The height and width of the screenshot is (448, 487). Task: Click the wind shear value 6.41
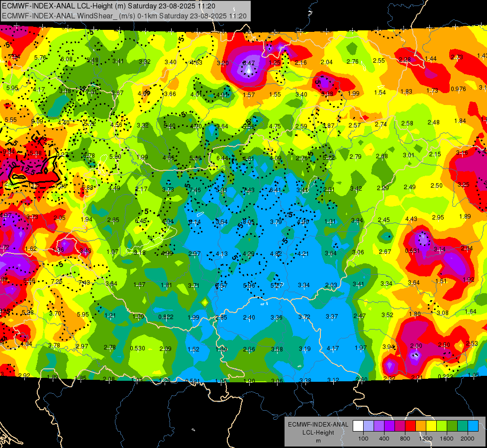click(275, 190)
